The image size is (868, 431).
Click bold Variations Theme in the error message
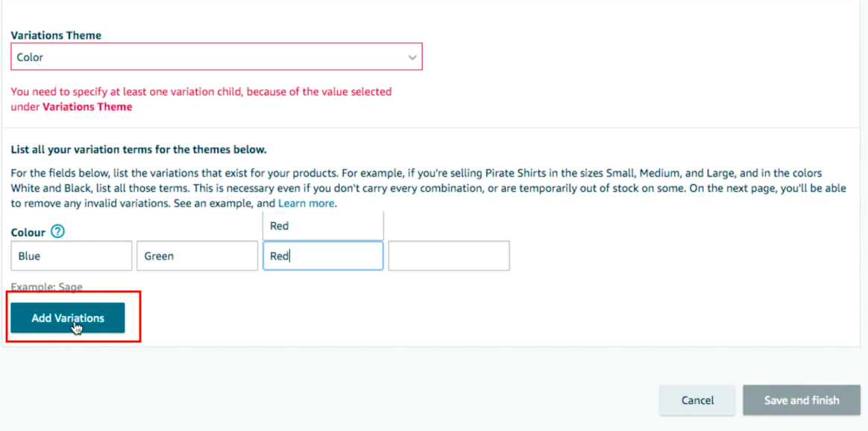[87, 107]
